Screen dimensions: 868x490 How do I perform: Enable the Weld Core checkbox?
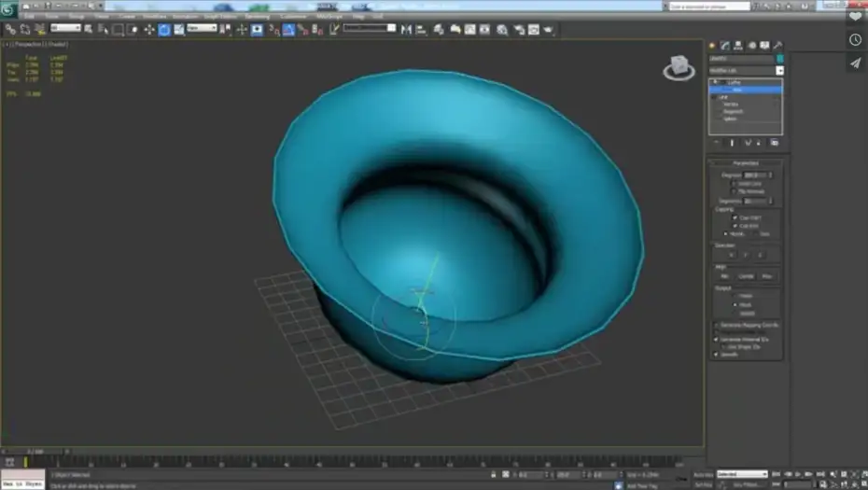click(734, 183)
